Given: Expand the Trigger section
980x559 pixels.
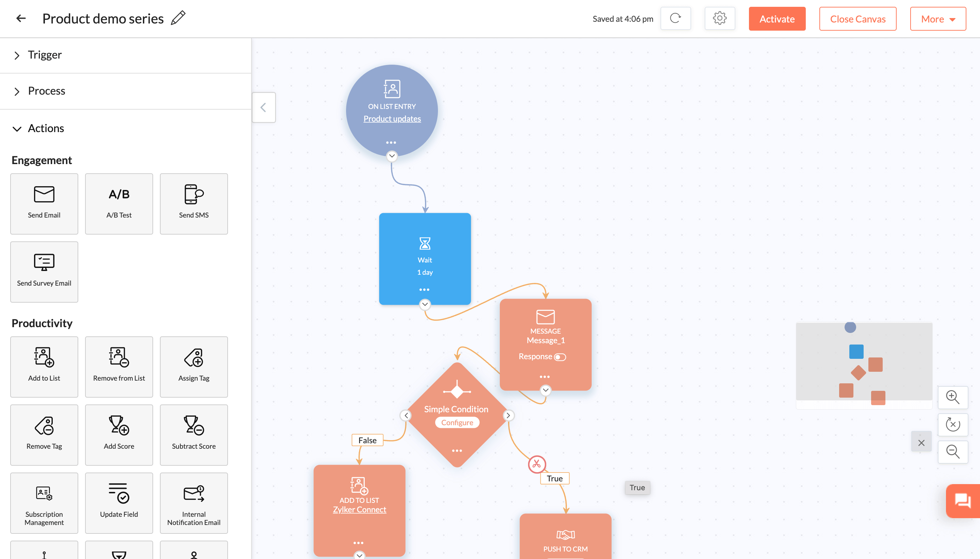Looking at the screenshot, I should point(45,55).
